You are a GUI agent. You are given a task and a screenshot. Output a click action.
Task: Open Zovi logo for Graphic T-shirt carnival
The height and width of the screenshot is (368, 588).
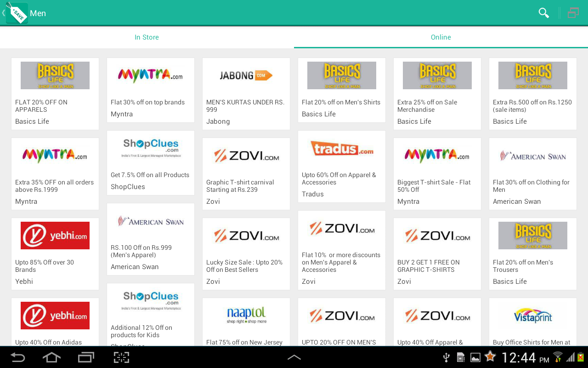246,155
